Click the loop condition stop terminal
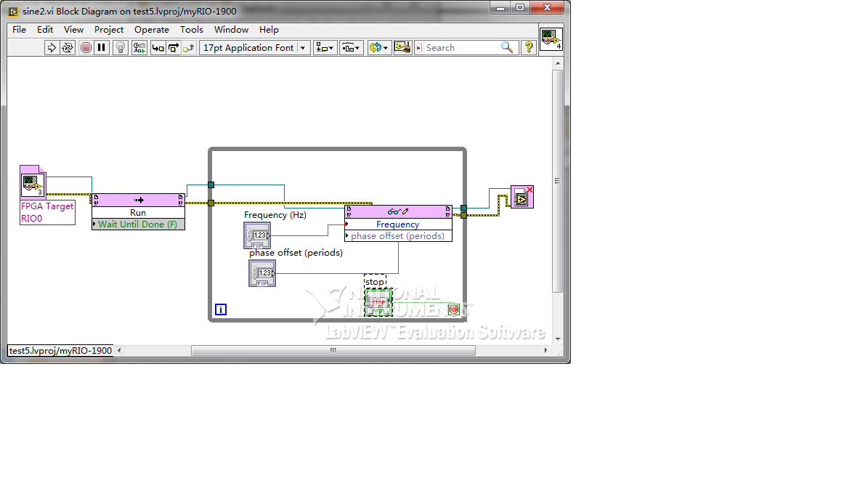Screen dimensions: 868x494 click(x=454, y=309)
